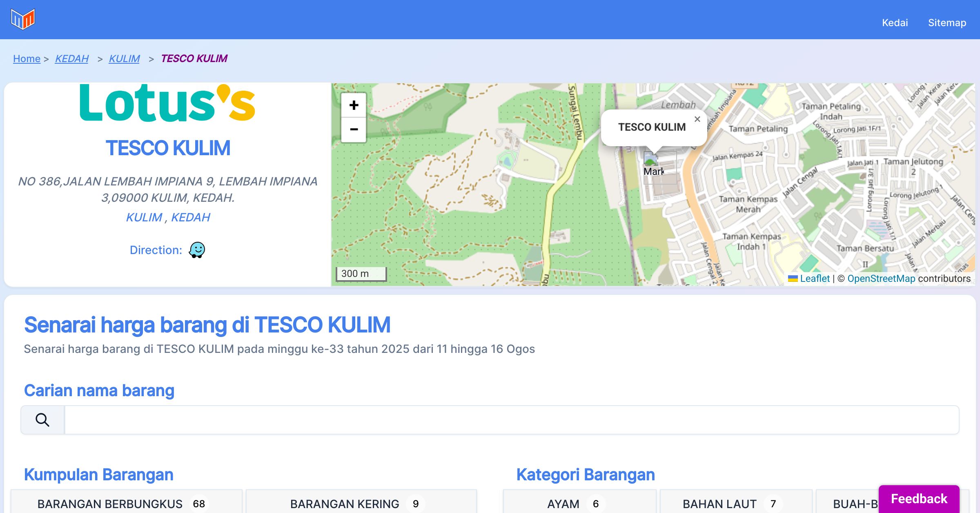
Task: Click the Lotus's store logo
Action: 167,103
